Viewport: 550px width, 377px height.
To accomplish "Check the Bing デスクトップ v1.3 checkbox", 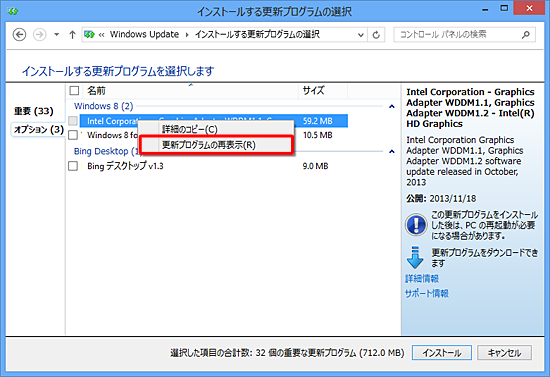I will pos(73,166).
